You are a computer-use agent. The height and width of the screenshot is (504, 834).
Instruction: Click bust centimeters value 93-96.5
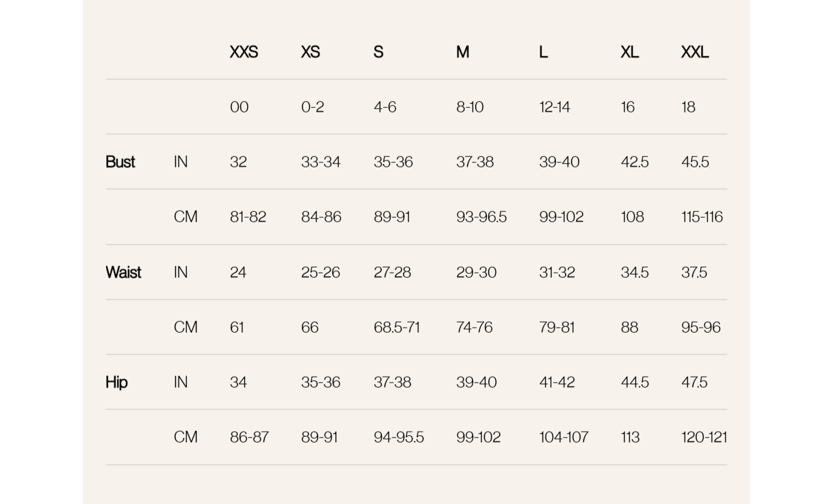point(481,217)
